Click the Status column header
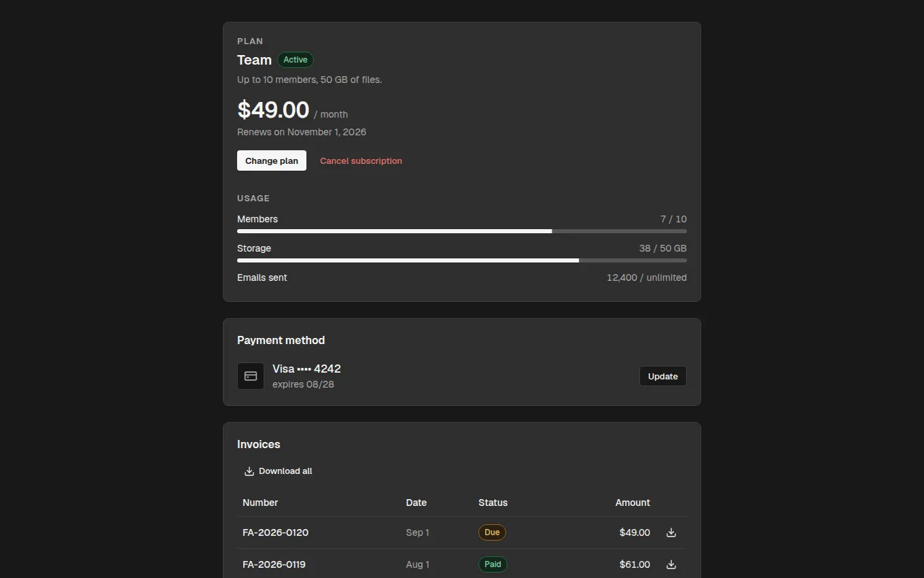The image size is (924, 578). 493,503
